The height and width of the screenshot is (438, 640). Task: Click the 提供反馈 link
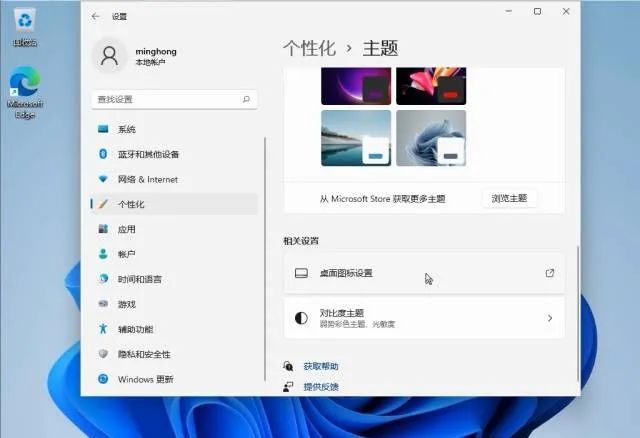321,387
